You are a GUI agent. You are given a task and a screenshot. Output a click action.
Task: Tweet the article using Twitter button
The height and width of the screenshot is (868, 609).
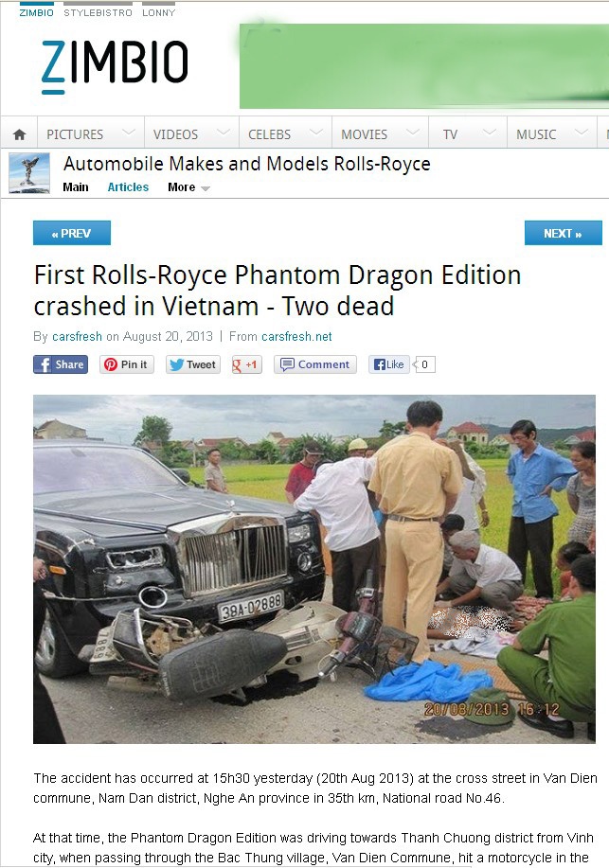click(193, 364)
